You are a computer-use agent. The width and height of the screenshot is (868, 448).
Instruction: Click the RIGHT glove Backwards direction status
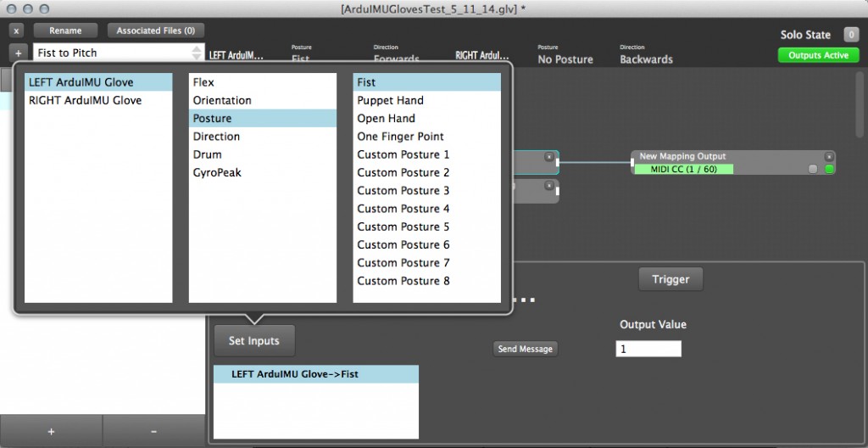click(646, 59)
